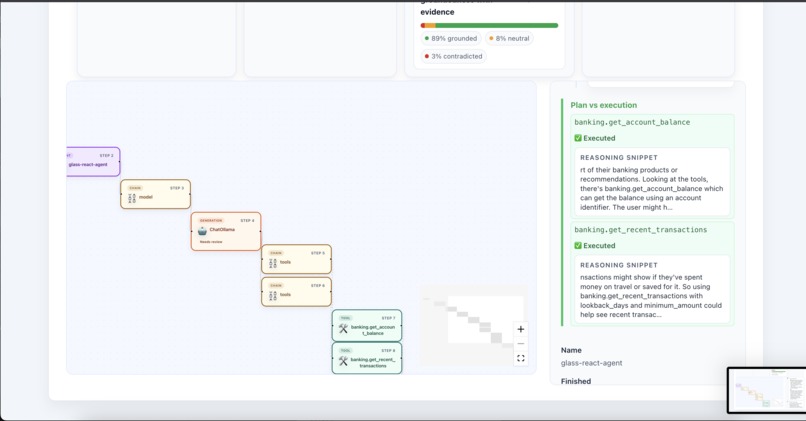Click the tools icon on the banking.get_recent_transactions node
Viewport: 806px width, 421px height.
(x=343, y=361)
